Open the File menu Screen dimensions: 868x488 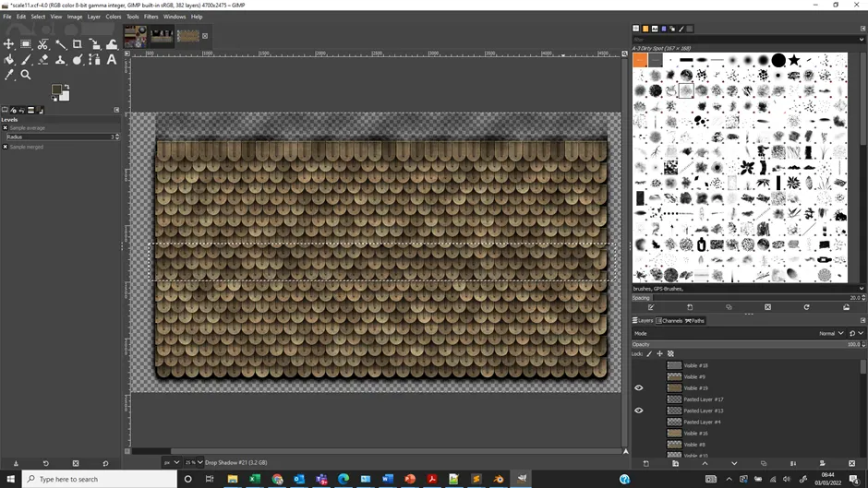(7, 17)
